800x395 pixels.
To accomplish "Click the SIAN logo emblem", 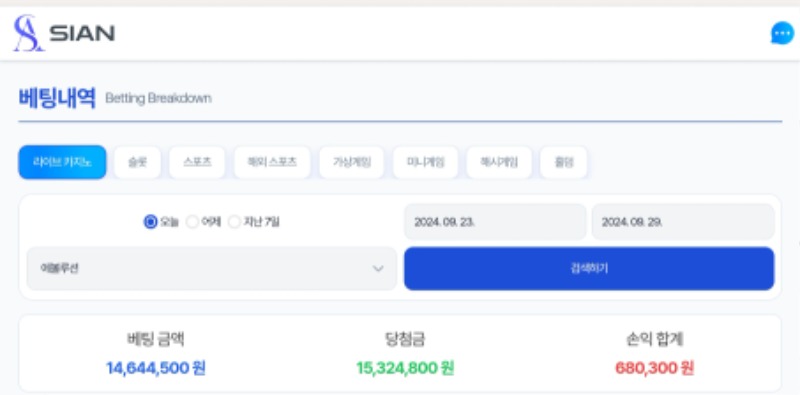I will (x=28, y=33).
